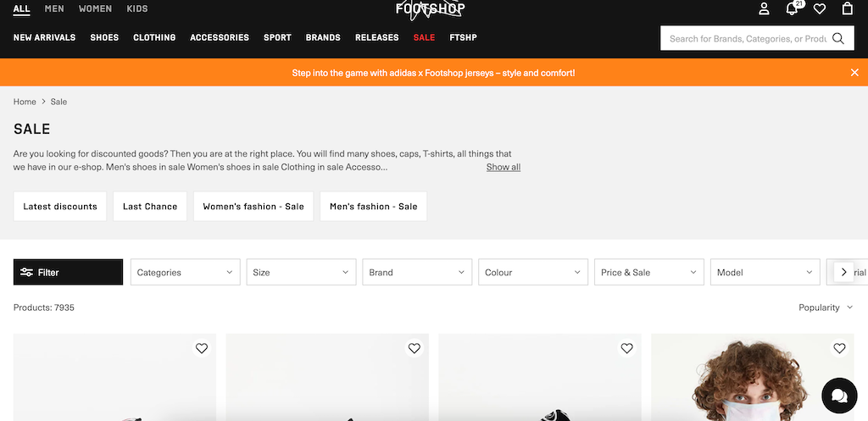Image resolution: width=868 pixels, height=421 pixels.
Task: Expand the Colour dropdown
Action: pos(533,272)
